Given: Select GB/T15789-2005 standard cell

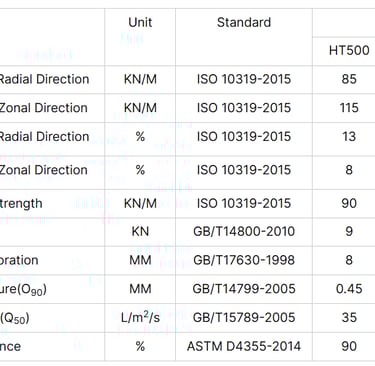Looking at the screenshot, I should 244,317.
